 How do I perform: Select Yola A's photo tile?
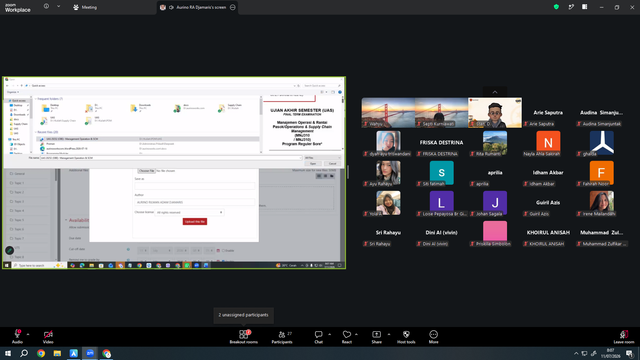(x=388, y=203)
